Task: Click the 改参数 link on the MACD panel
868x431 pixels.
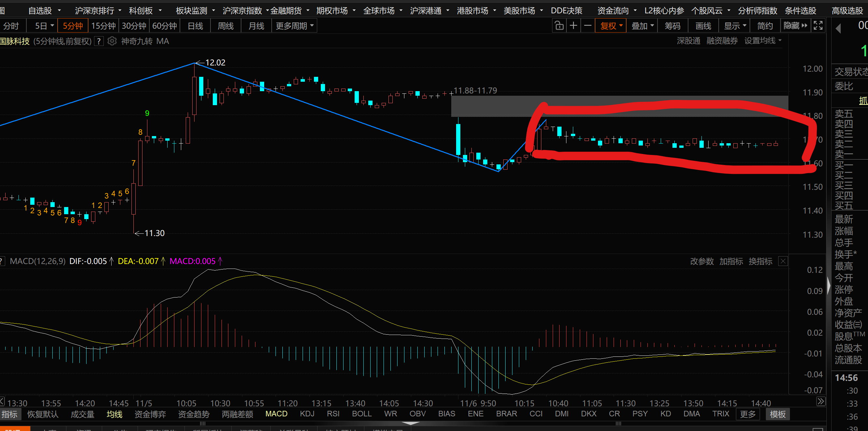Action: tap(702, 261)
